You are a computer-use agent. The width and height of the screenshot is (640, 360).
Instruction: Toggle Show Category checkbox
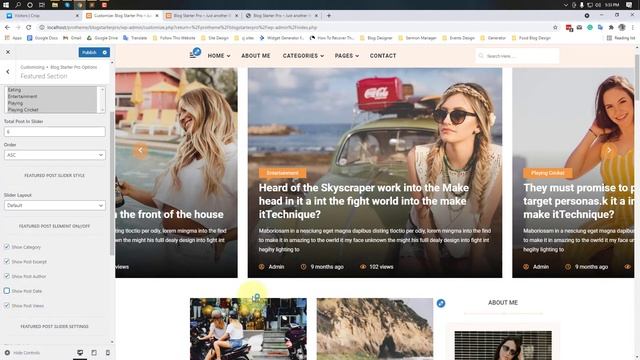[7, 247]
